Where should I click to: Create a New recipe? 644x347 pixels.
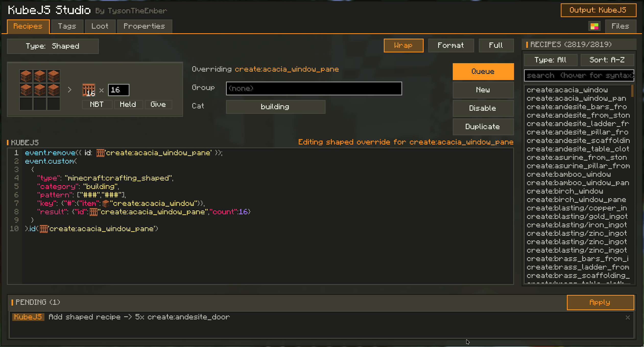pyautogui.click(x=483, y=90)
